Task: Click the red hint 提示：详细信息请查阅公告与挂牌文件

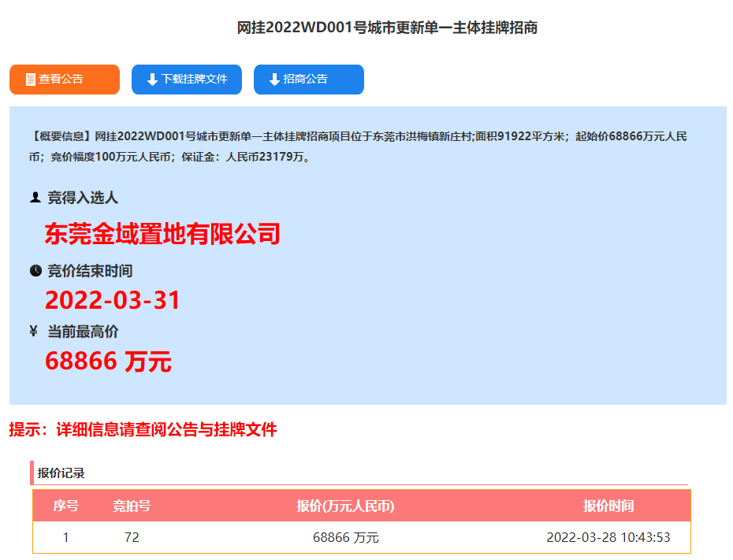Action: tap(143, 429)
